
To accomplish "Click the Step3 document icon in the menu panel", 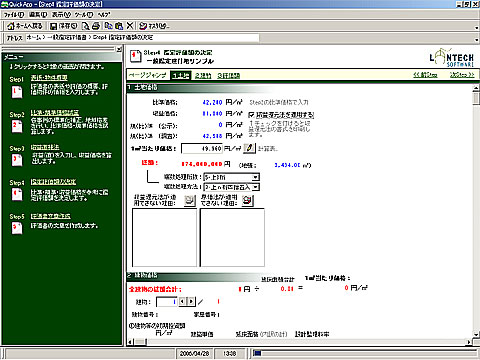I will point(17,160).
